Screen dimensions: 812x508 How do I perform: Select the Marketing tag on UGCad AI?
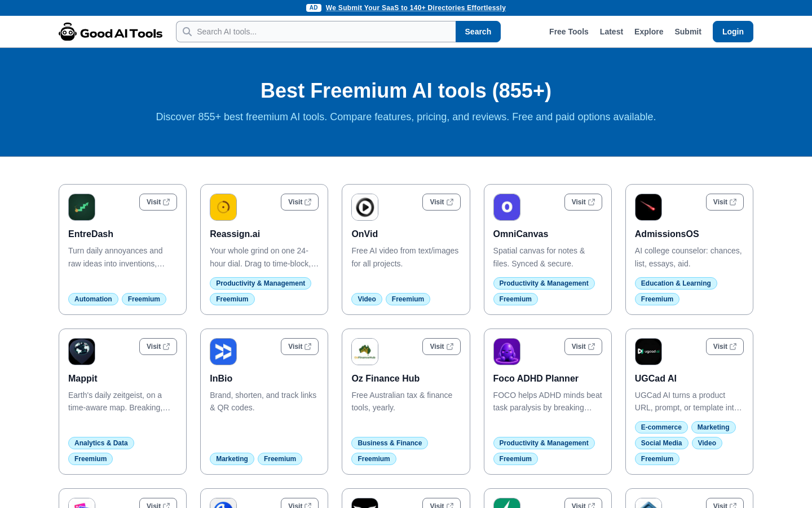713,427
